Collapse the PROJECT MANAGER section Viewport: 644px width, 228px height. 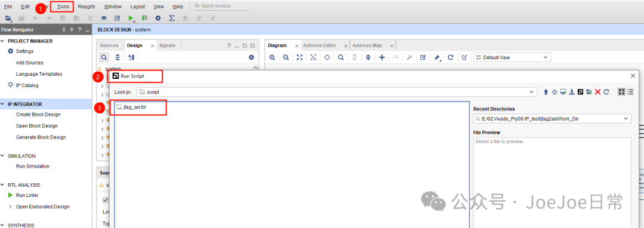[x=3, y=41]
